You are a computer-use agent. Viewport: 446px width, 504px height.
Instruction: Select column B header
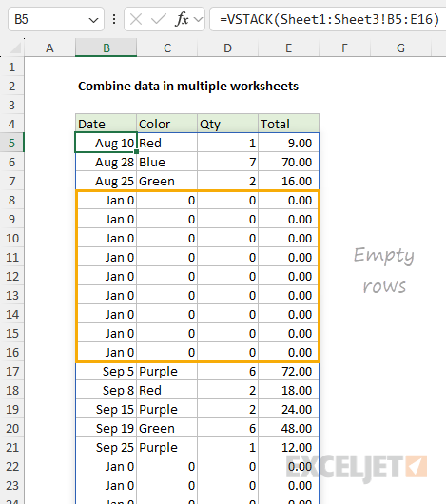[x=107, y=48]
